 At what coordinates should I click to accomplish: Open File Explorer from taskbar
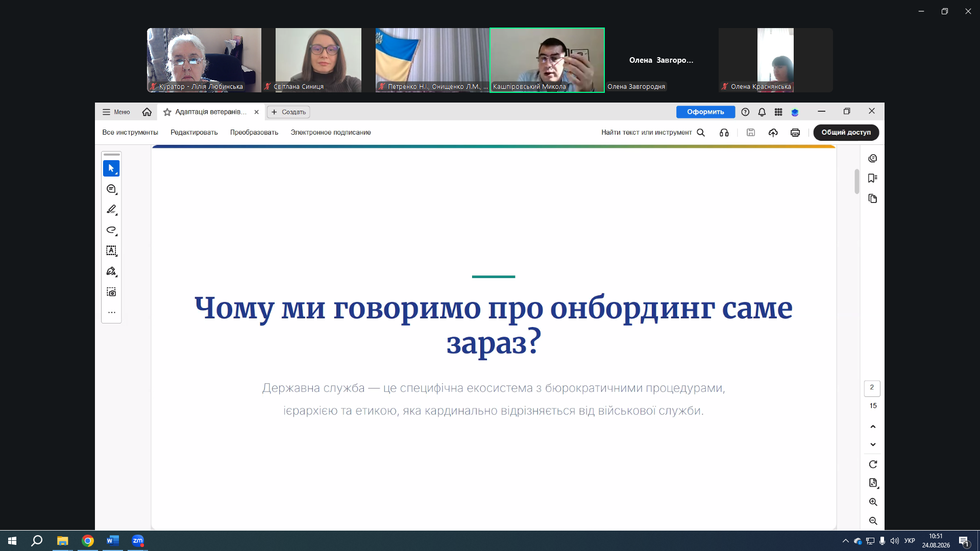click(x=62, y=541)
